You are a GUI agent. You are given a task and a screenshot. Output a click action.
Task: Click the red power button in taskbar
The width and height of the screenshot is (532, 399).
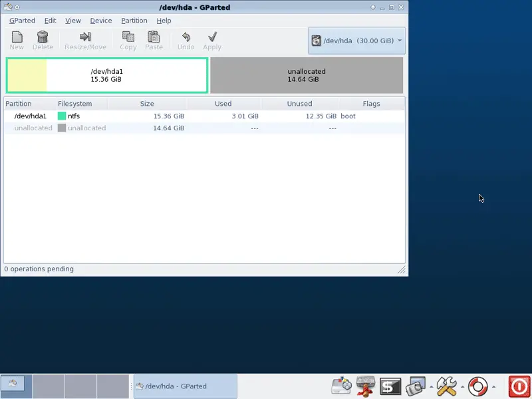tap(519, 387)
